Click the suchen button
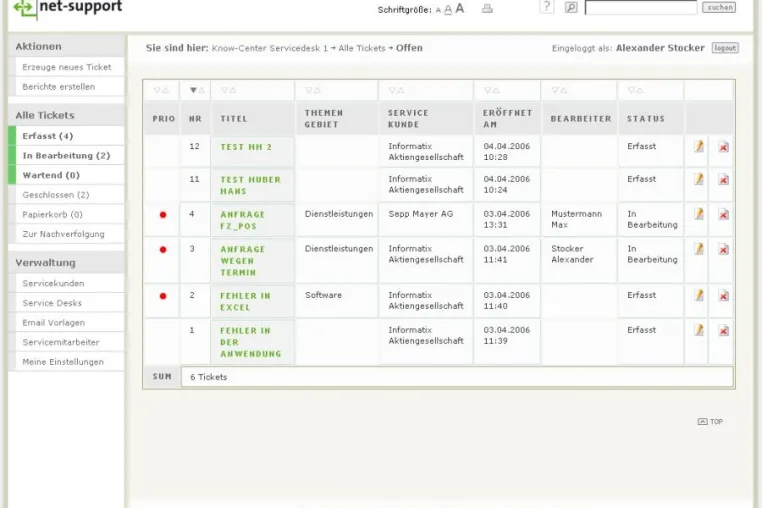The image size is (762, 508). click(x=719, y=7)
